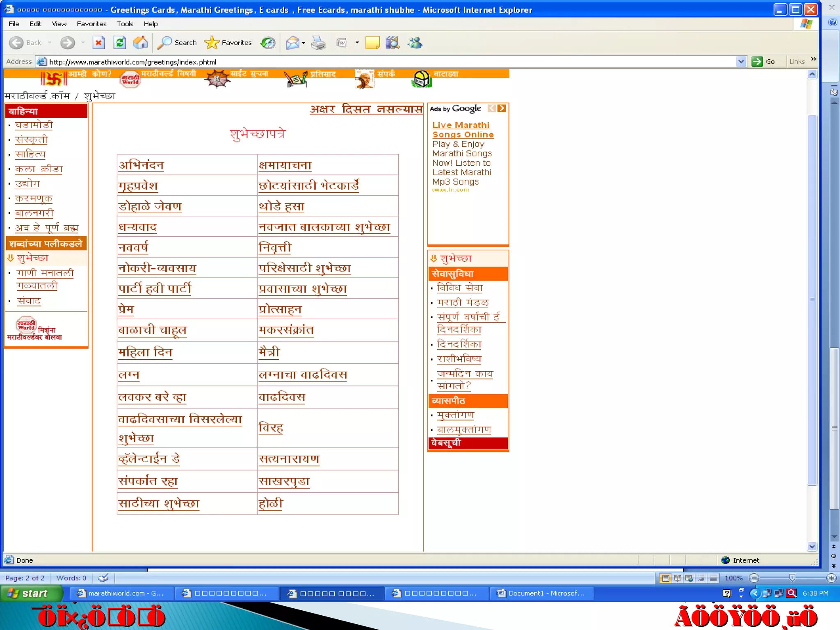Expand the address bar dropdown arrow
This screenshot has height=630, width=840.
point(741,62)
